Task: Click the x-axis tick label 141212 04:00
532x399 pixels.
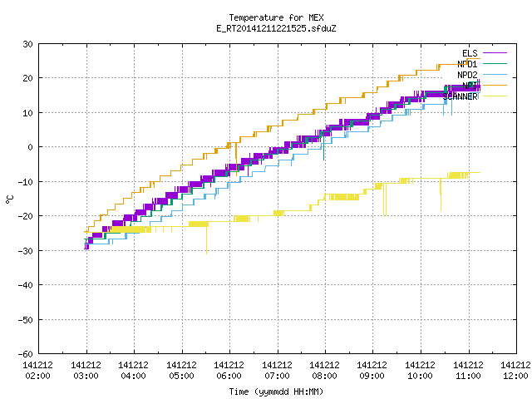Action: click(134, 371)
